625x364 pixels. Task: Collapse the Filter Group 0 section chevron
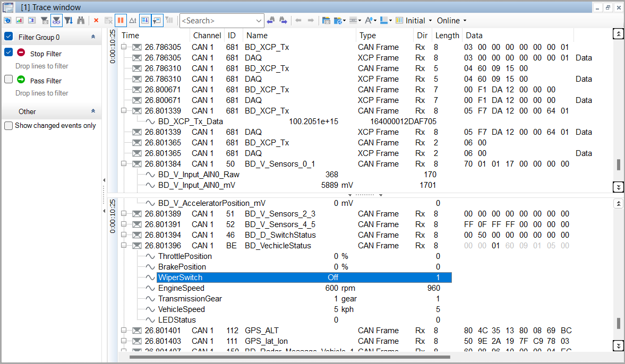(93, 37)
